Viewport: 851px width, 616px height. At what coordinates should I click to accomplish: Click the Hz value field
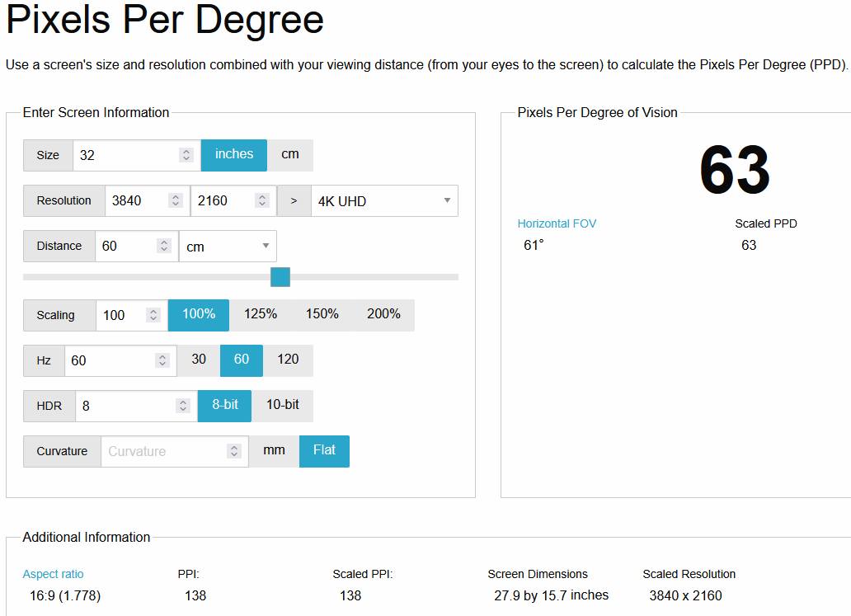pyautogui.click(x=120, y=361)
